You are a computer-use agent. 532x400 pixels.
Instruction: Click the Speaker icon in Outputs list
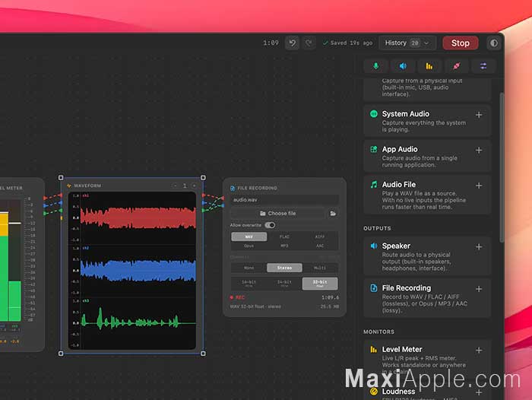coord(374,246)
